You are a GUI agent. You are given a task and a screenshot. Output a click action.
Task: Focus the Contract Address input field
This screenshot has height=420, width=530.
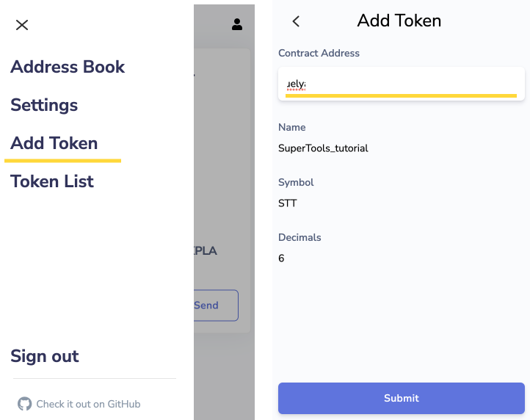[401, 84]
